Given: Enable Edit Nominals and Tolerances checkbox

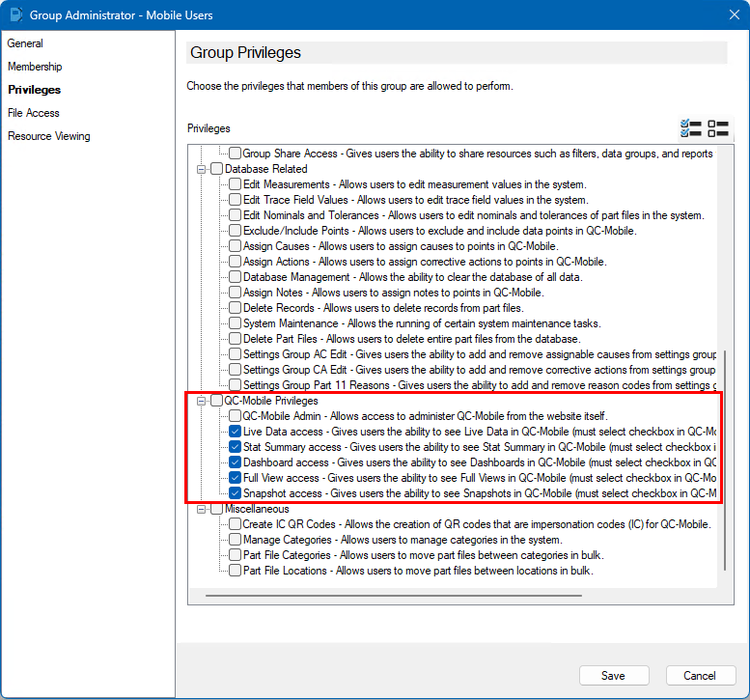Looking at the screenshot, I should [235, 215].
